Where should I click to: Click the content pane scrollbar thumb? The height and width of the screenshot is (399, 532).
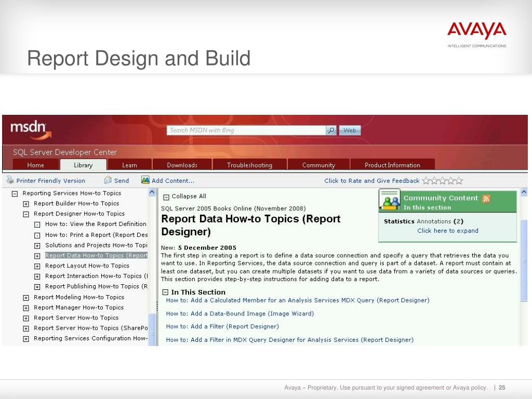pyautogui.click(x=524, y=261)
